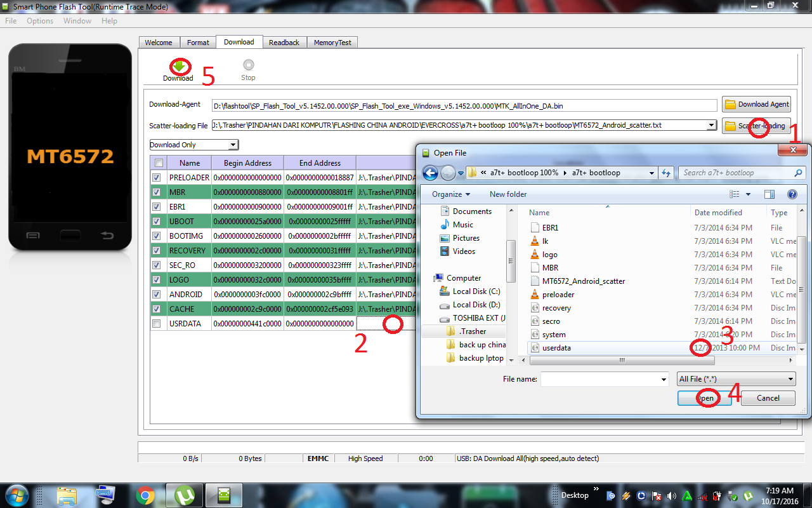Switch to the Readback tab
Image resolution: width=812 pixels, height=508 pixels.
(284, 43)
